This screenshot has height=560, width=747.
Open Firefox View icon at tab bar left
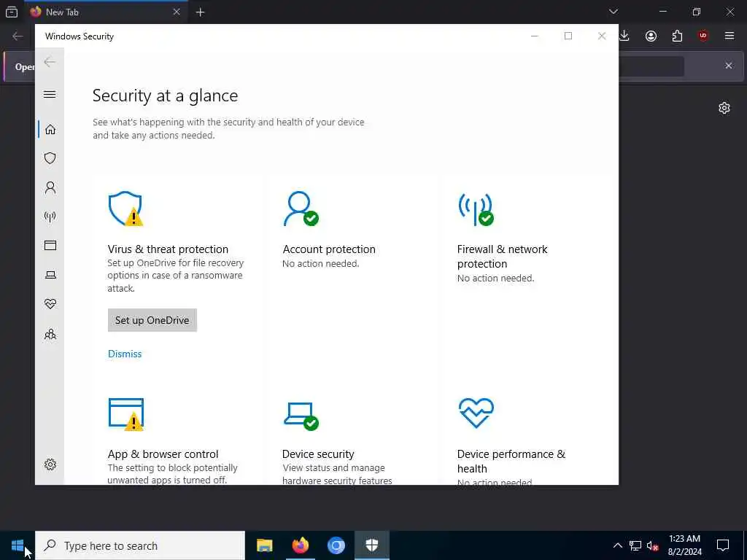(x=12, y=12)
